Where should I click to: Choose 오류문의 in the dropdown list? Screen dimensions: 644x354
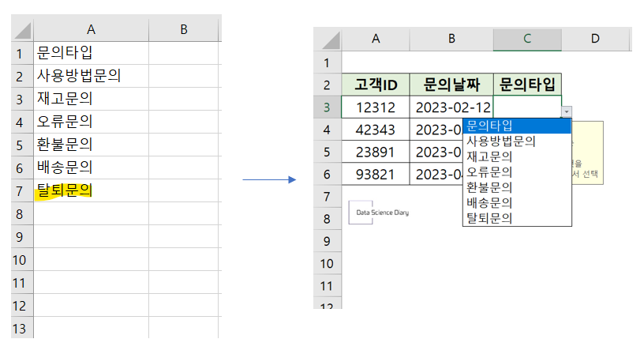click(x=517, y=171)
